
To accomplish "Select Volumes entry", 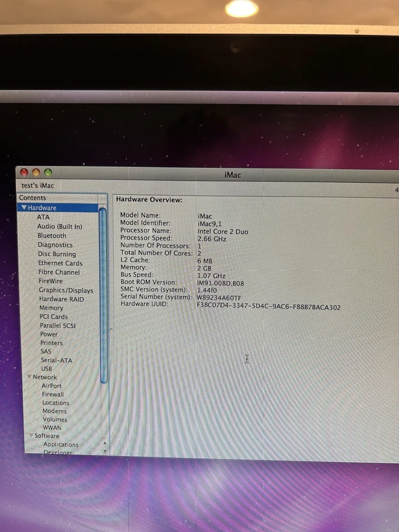I will [x=55, y=420].
